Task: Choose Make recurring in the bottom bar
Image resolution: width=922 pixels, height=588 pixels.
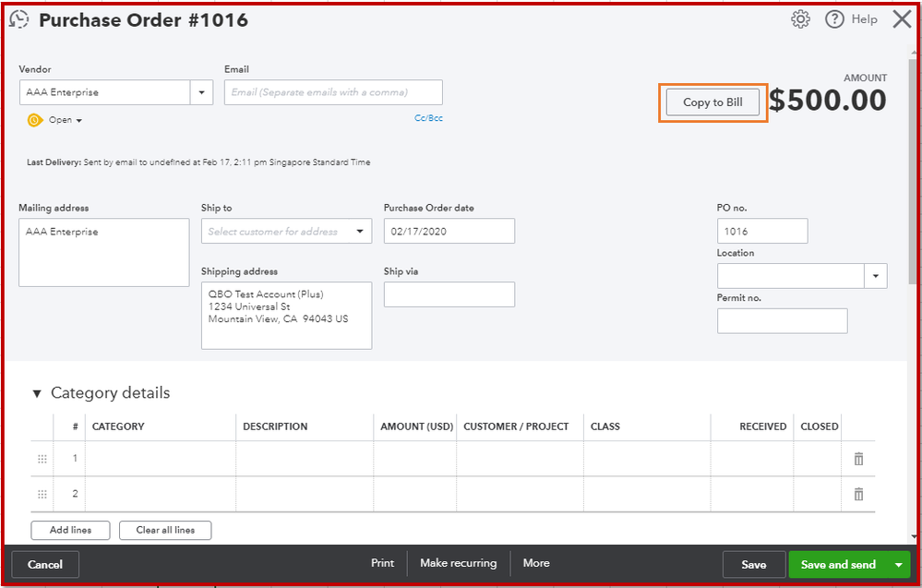Action: pos(458,563)
